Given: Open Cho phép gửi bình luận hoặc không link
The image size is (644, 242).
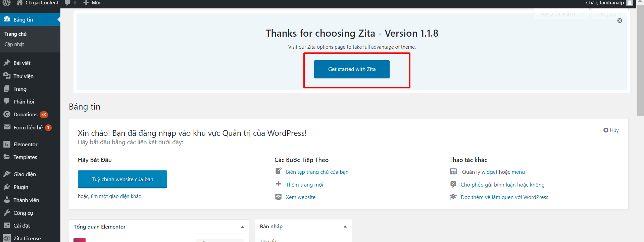Looking at the screenshot, I should [x=503, y=185].
